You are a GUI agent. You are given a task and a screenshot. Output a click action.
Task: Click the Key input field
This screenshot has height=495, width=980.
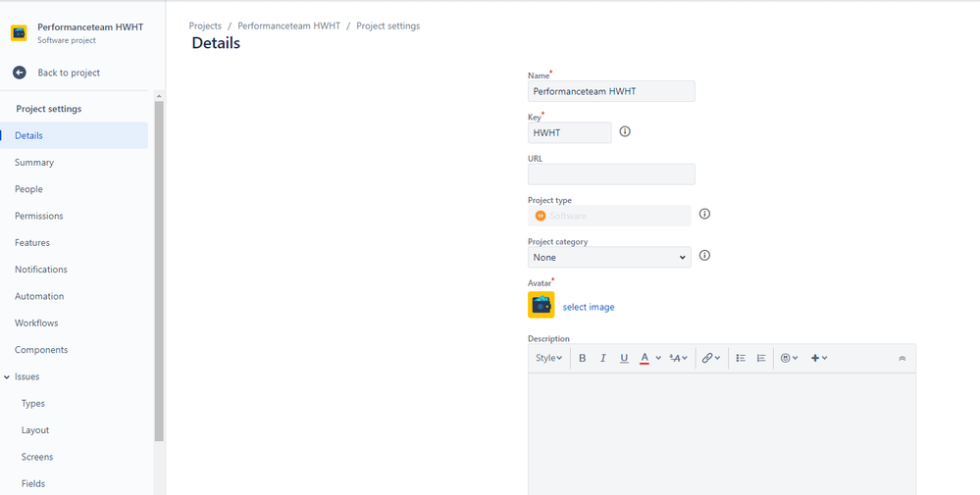569,132
